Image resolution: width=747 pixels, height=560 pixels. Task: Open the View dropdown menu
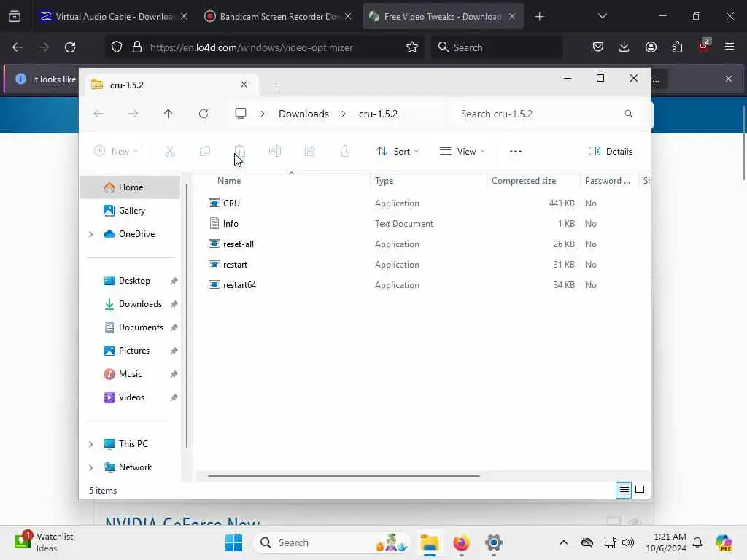462,152
